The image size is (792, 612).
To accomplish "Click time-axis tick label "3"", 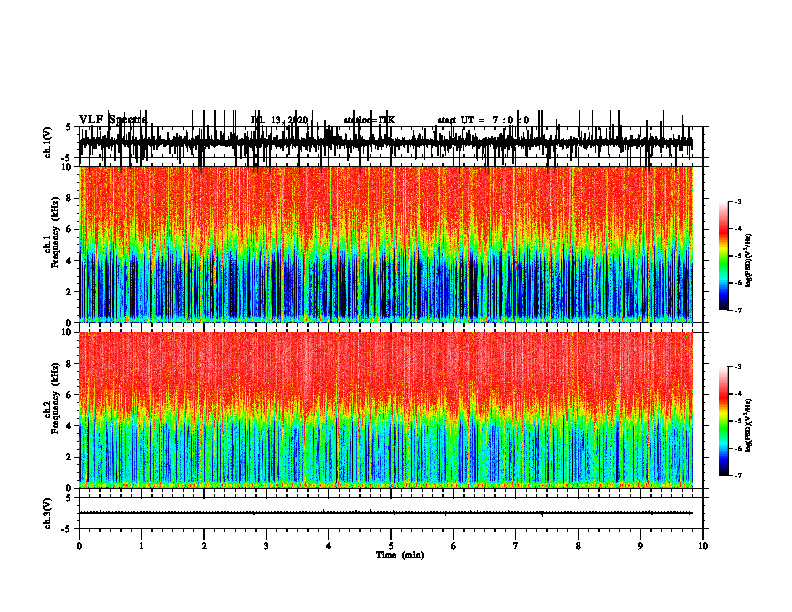I will point(266,546).
